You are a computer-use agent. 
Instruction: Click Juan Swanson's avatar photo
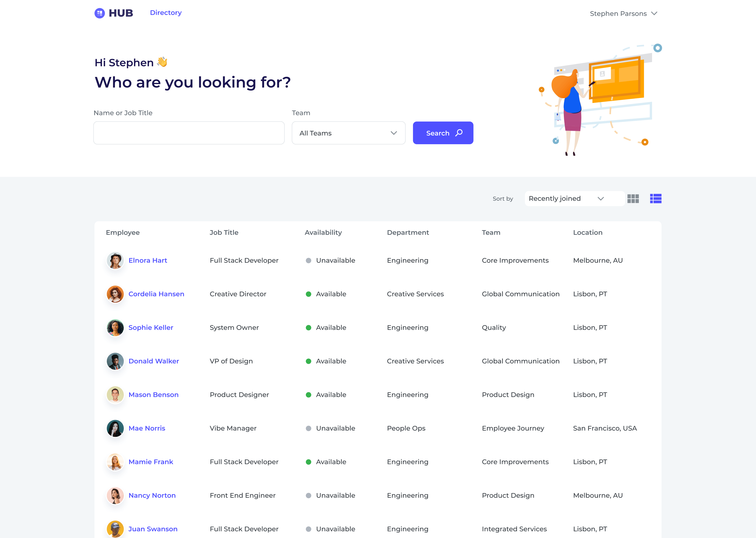(115, 529)
